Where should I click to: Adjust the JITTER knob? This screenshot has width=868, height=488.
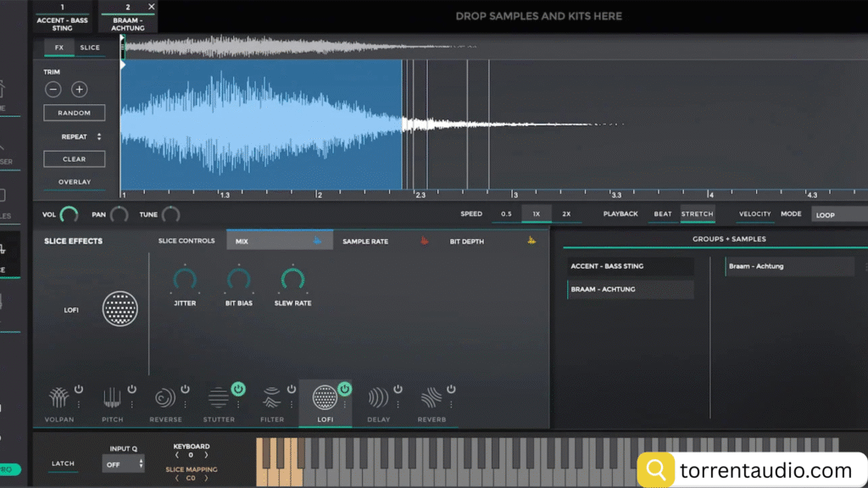tap(185, 280)
